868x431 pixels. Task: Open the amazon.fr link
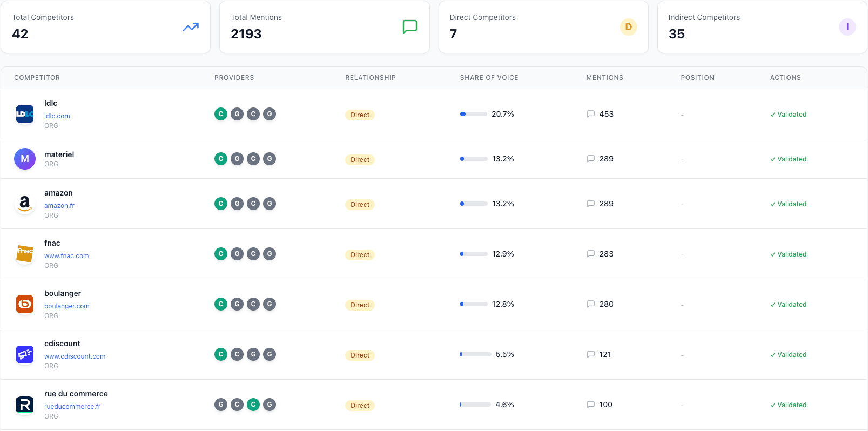point(59,206)
